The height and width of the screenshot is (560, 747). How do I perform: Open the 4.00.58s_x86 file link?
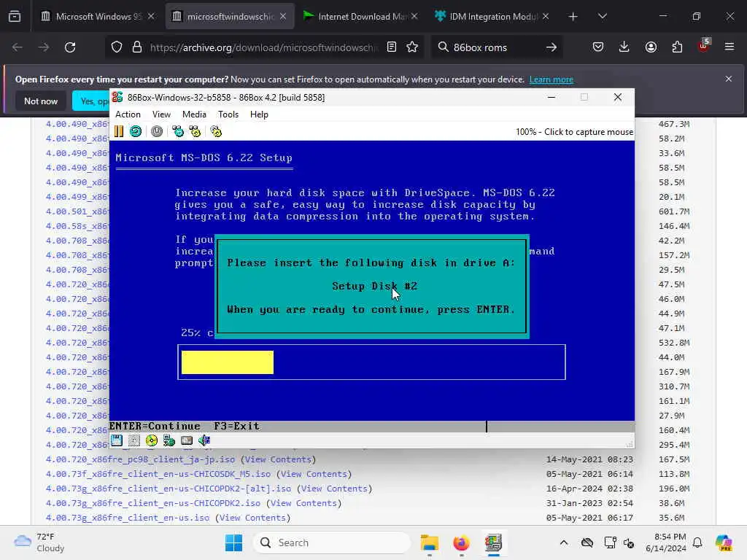(77, 226)
